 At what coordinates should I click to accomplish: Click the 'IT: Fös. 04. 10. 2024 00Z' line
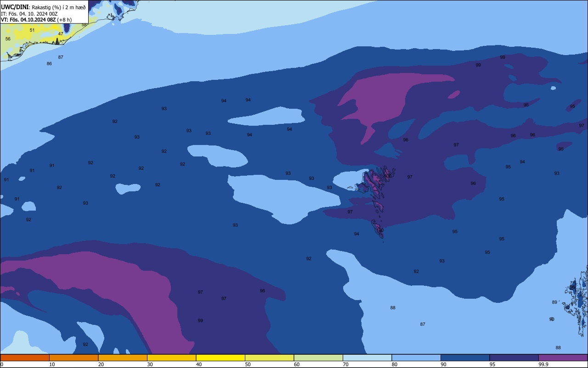(29, 14)
